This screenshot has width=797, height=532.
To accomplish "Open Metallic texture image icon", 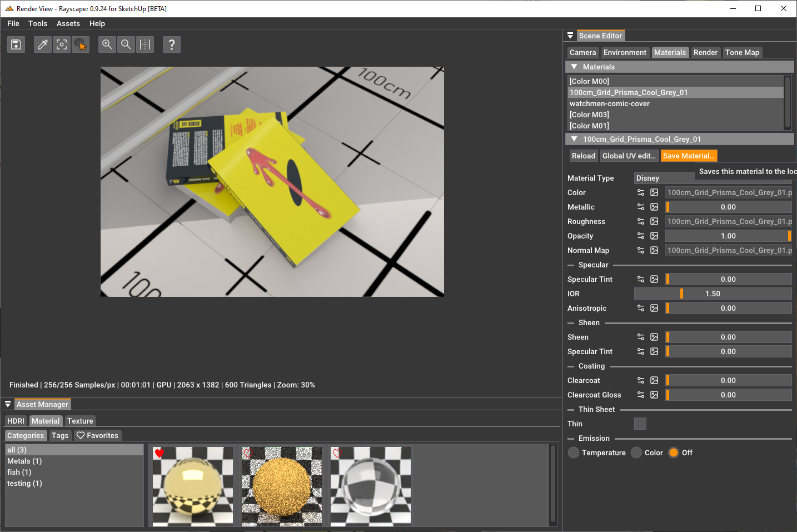I will coord(654,207).
